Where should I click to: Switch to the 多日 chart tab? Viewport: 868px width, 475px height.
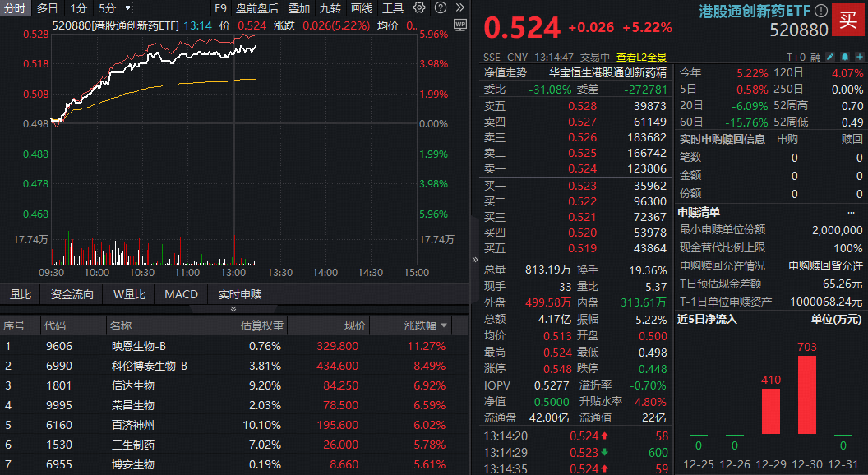point(48,8)
